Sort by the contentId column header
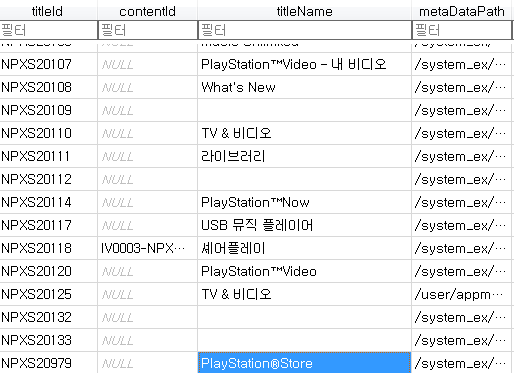The height and width of the screenshot is (373, 514). 147,11
